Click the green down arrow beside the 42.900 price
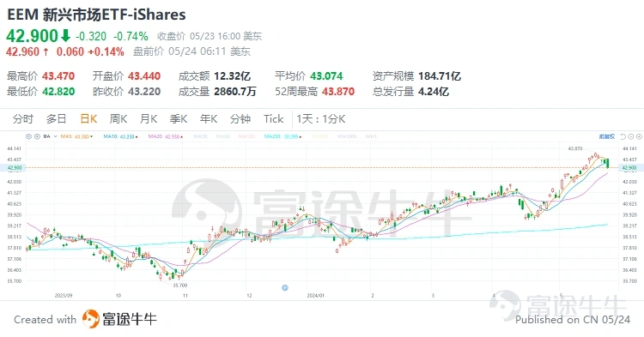Viewport: 644px width, 337px height. coord(66,36)
